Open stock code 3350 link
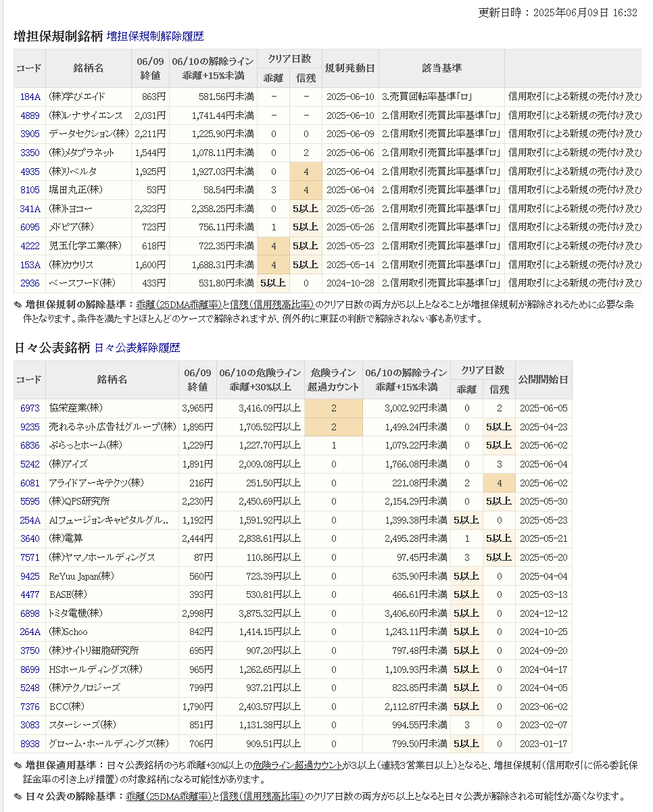This screenshot has height=812, width=653. pyautogui.click(x=30, y=153)
